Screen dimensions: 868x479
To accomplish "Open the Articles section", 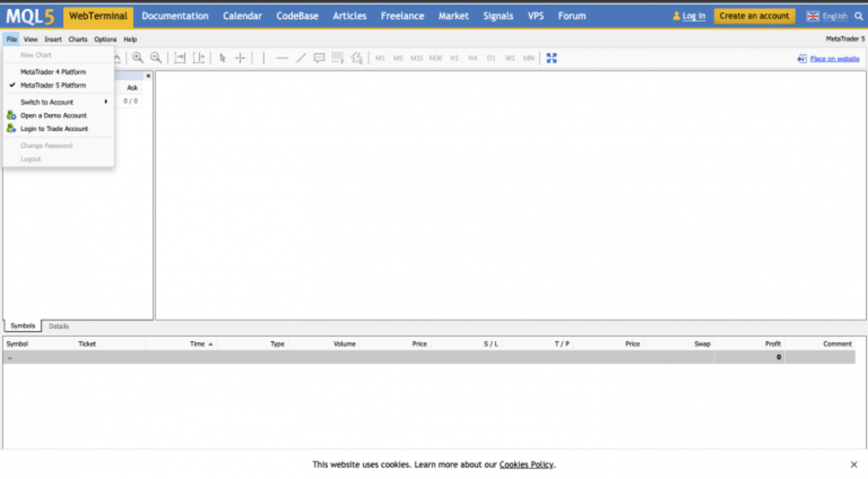I will point(350,16).
